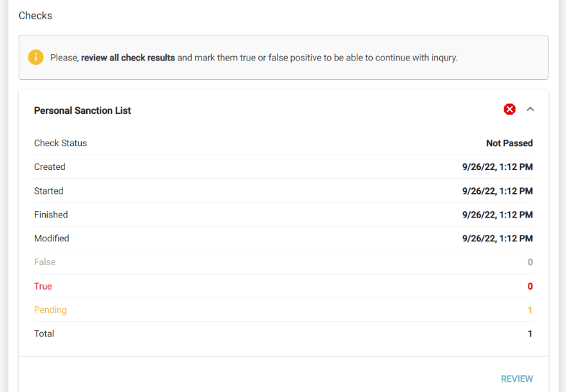
Task: Click the Personal Sanction List title
Action: [x=82, y=111]
